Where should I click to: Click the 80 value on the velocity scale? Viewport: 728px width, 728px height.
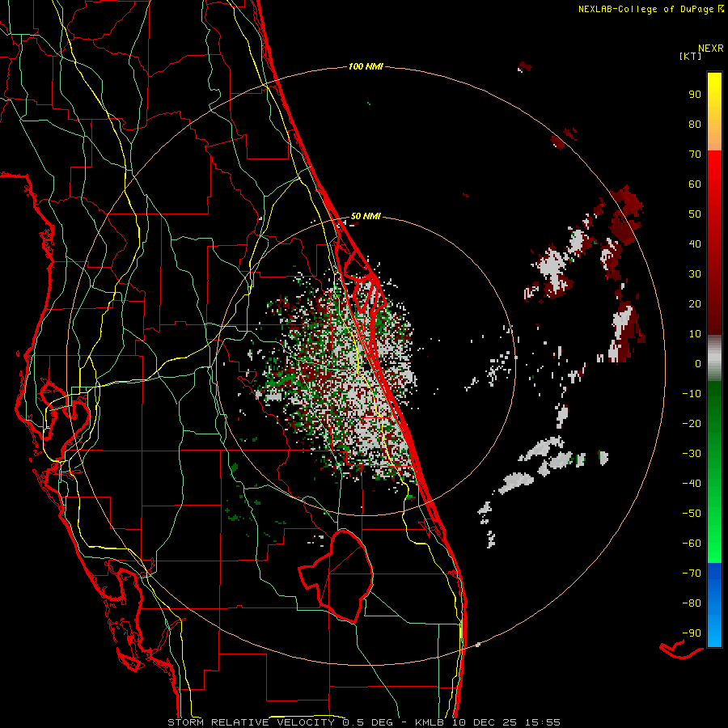pos(695,124)
